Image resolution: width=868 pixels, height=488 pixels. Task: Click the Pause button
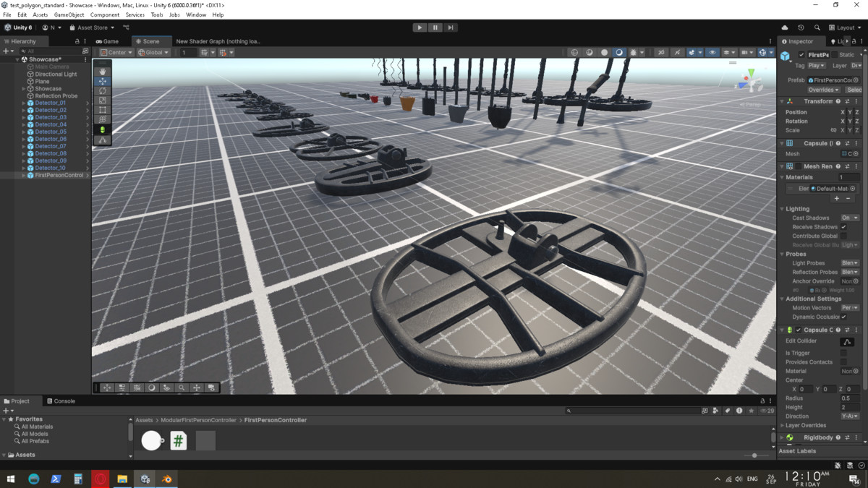tap(435, 27)
